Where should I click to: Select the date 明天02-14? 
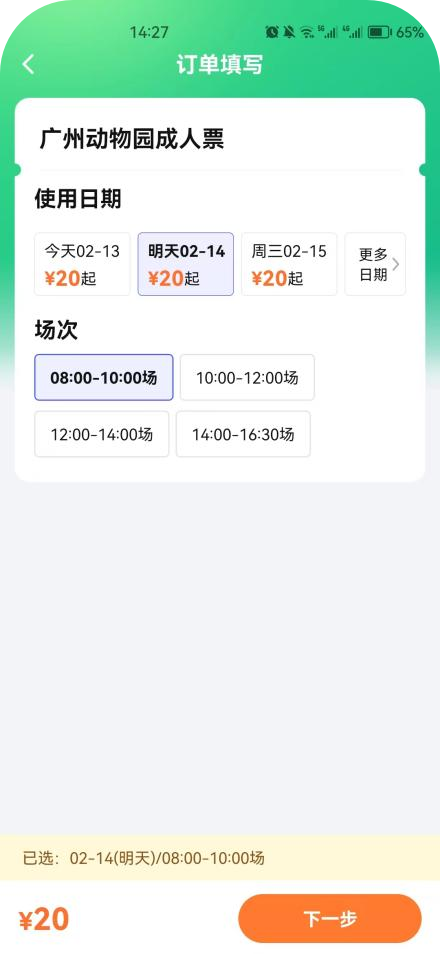(x=186, y=264)
